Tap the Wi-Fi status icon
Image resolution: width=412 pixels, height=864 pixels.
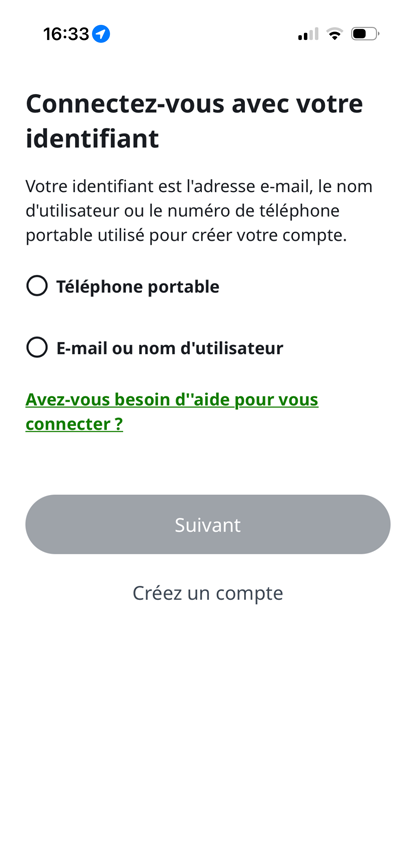pos(334,34)
